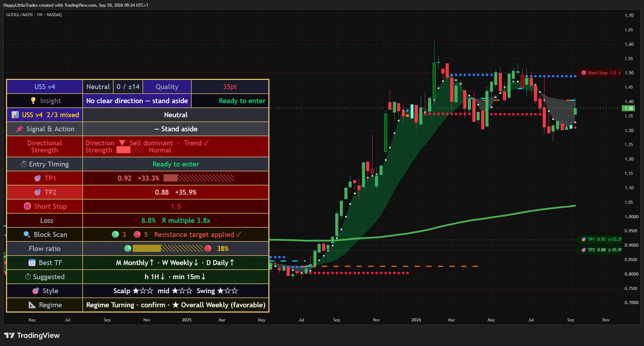Image resolution: width=644 pixels, height=346 pixels.
Task: Click the stars after Swing
Action: point(228,291)
